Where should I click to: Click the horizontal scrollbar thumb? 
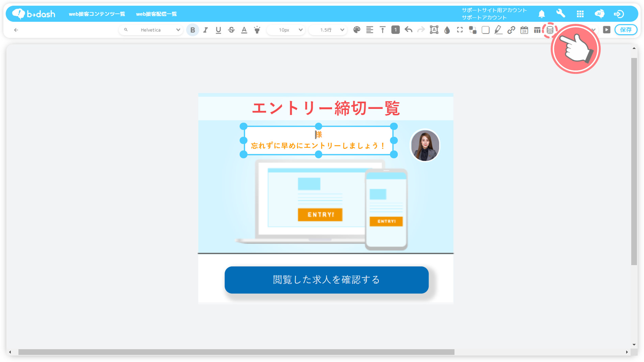click(x=236, y=352)
